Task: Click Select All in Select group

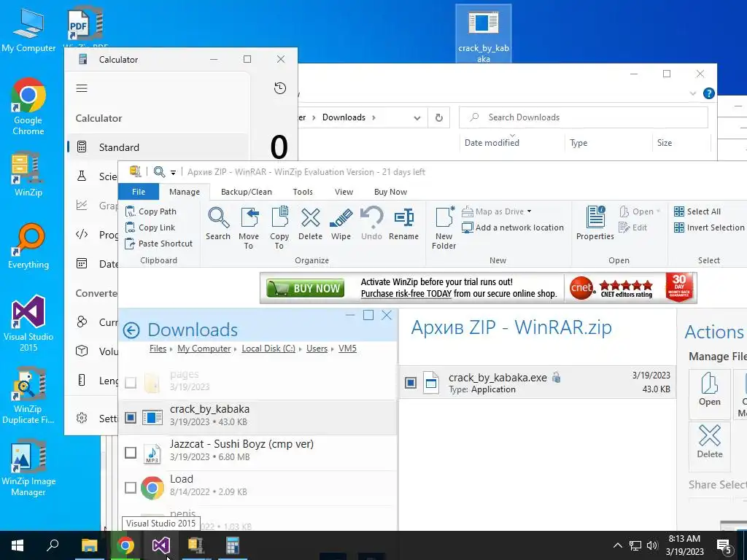Action: coord(697,211)
